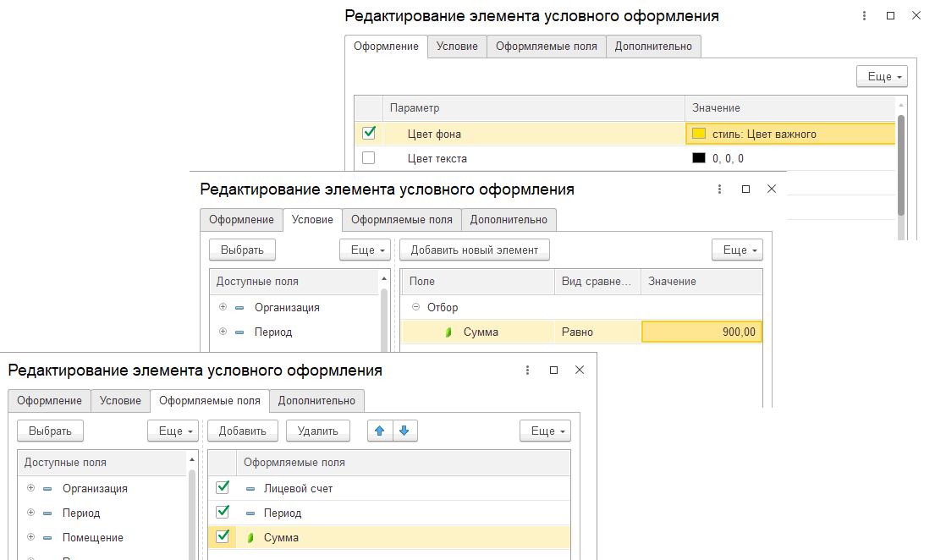Click the yellow Цвет важного color swatch
This screenshot has height=560, width=935.
(699, 134)
